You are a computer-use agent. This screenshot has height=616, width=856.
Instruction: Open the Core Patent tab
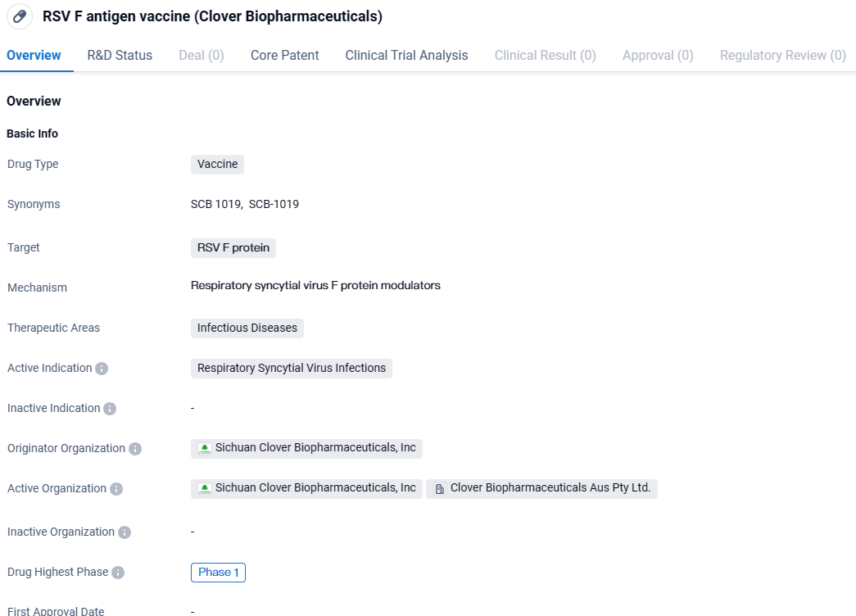[x=284, y=56]
